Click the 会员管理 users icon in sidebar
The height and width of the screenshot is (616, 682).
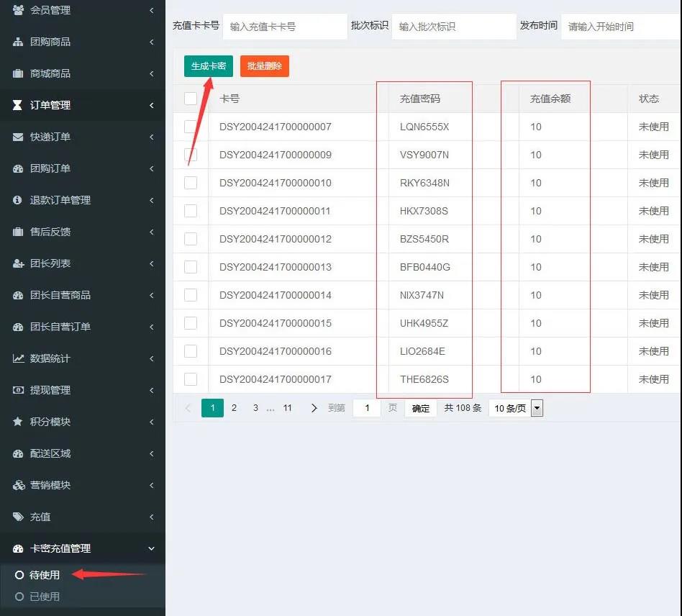tap(18, 10)
